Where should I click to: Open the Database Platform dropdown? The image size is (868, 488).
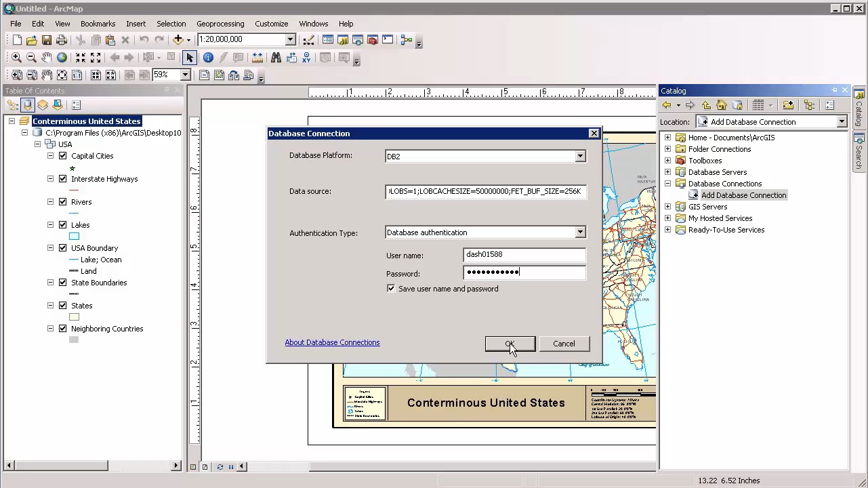point(580,157)
